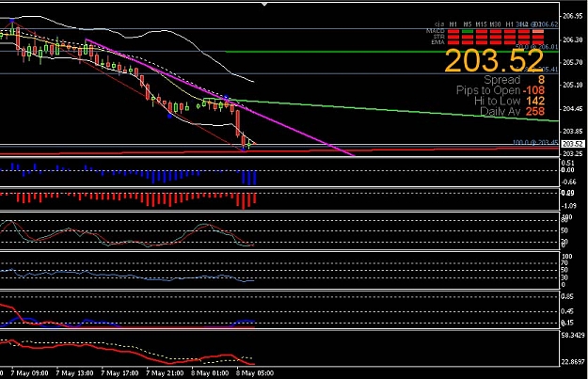This screenshot has height=379, width=588.
Task: Click the 22.8697 indicator scale value
Action: (574, 362)
